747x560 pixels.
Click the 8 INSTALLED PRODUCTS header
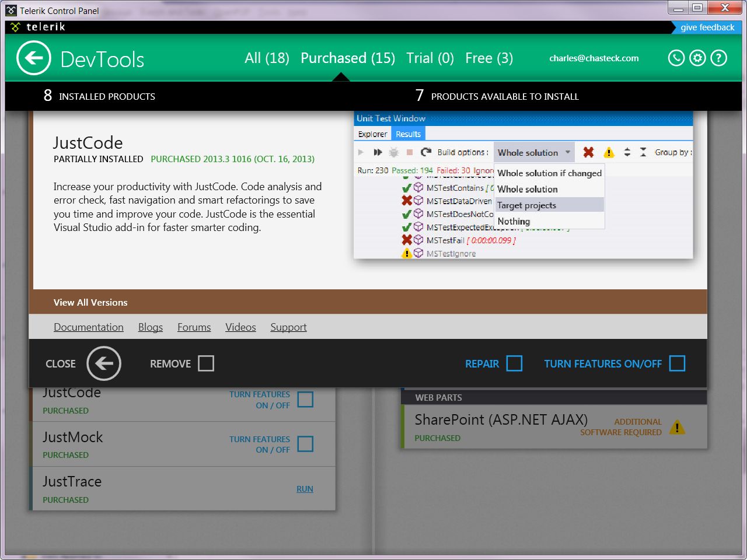click(x=99, y=96)
